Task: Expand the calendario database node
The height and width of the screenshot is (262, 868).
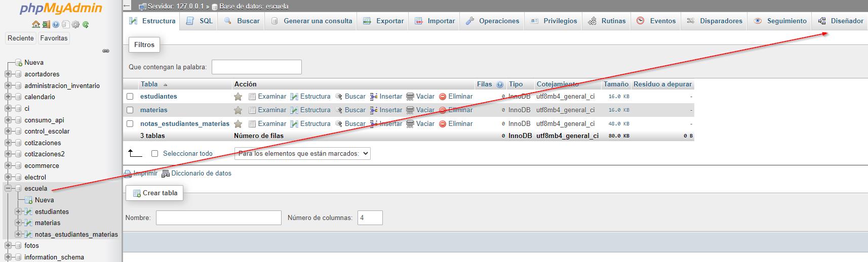Action: pos(8,97)
